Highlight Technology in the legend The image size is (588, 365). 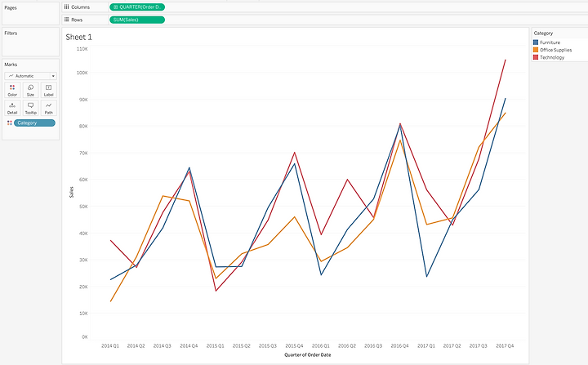552,57
